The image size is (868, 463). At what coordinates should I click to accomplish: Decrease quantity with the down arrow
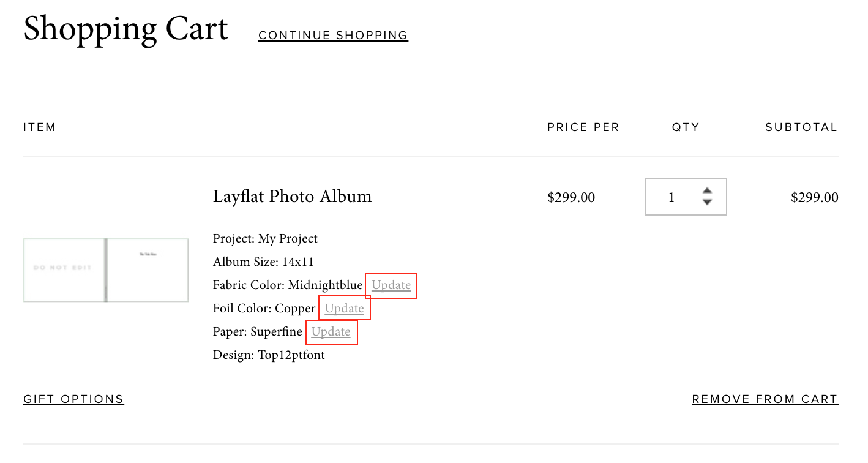707,202
